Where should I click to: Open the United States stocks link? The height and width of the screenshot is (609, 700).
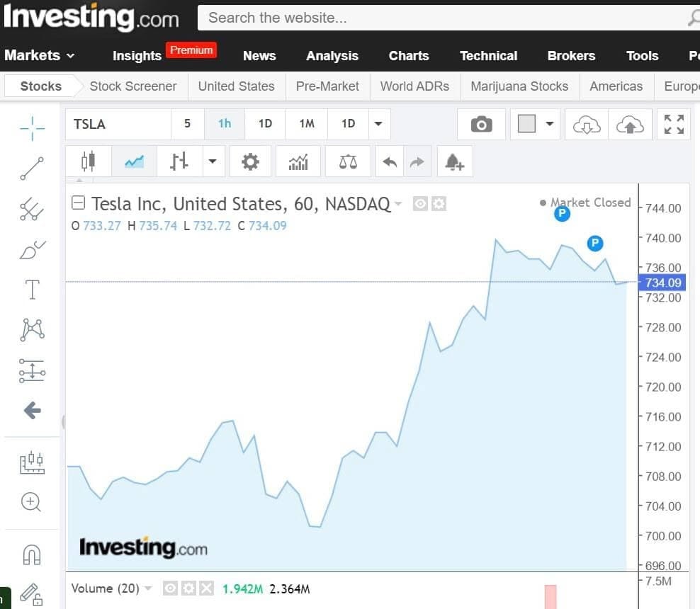click(x=236, y=86)
